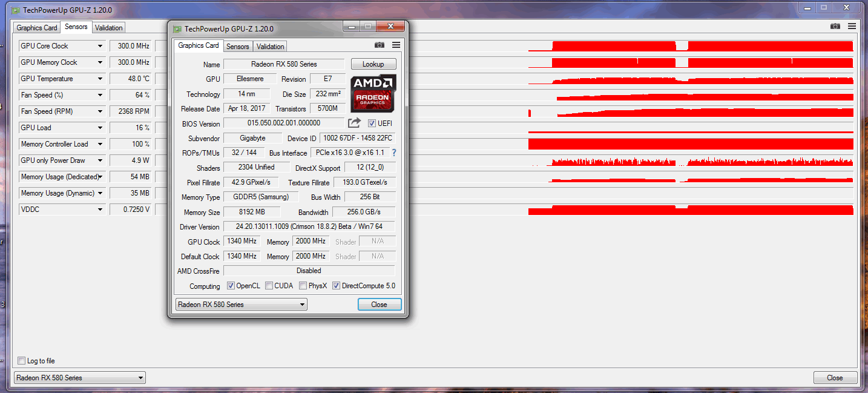Click the Release Date field Apr 18, 2017

click(x=247, y=108)
